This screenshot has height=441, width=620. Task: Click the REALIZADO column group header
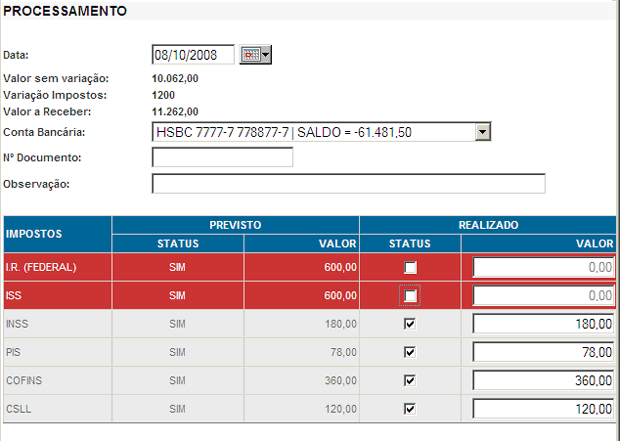click(x=489, y=225)
